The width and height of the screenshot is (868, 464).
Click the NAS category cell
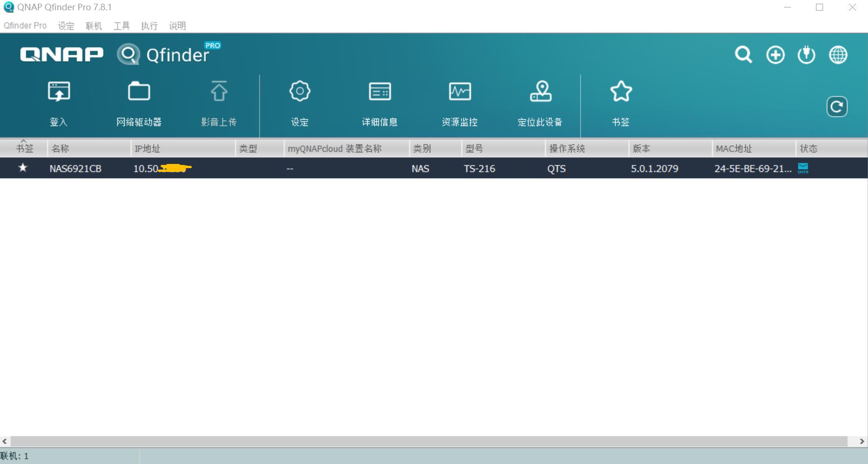[x=421, y=169]
